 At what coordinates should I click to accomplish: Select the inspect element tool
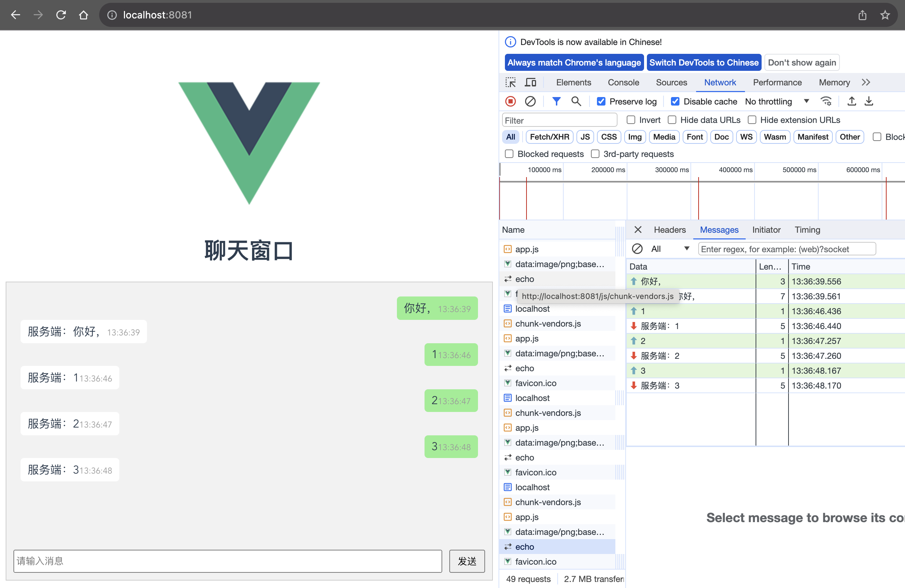[511, 82]
